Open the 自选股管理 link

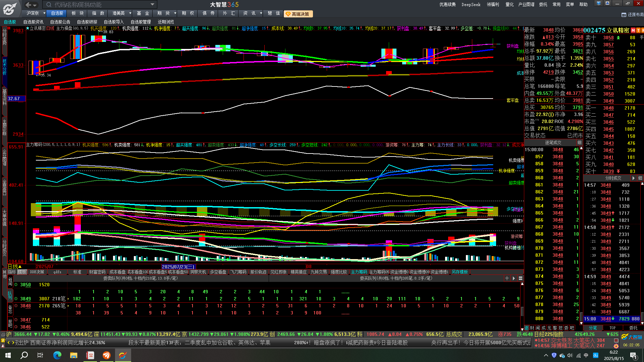tap(141, 22)
